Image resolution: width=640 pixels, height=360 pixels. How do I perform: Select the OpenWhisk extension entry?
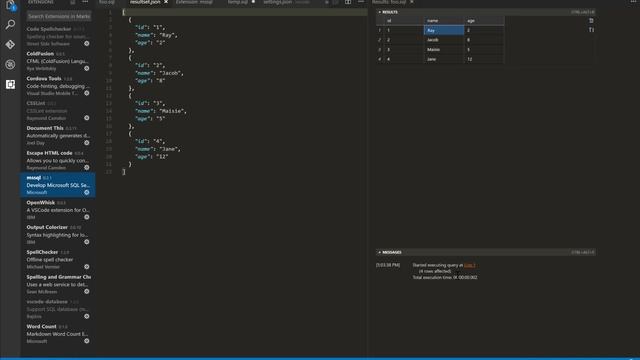[x=58, y=210]
